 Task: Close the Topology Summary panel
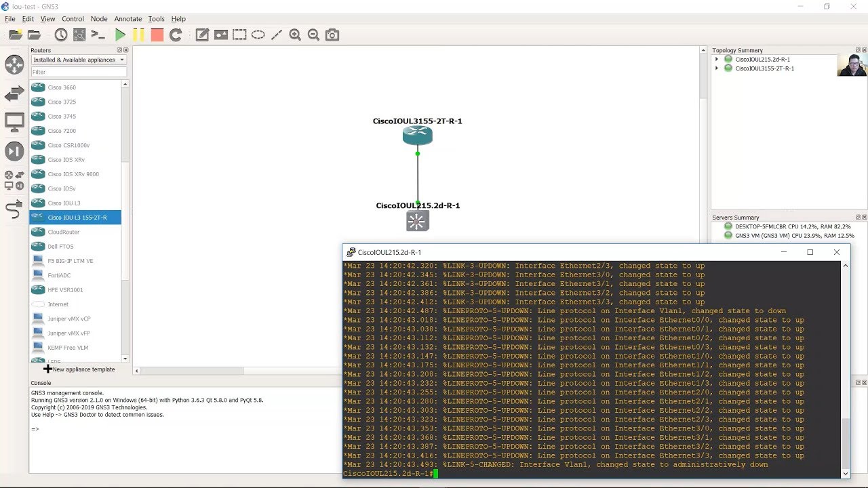click(865, 50)
